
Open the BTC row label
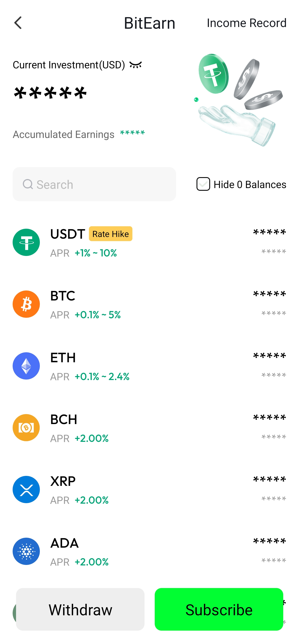coord(63,296)
